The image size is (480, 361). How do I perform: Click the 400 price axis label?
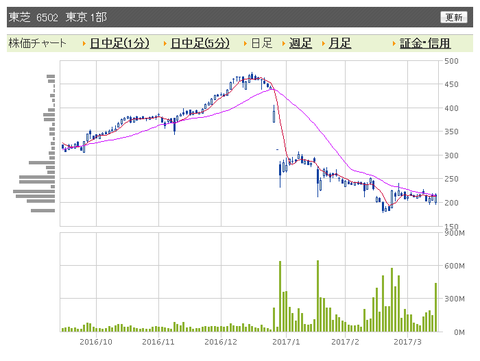(x=451, y=108)
